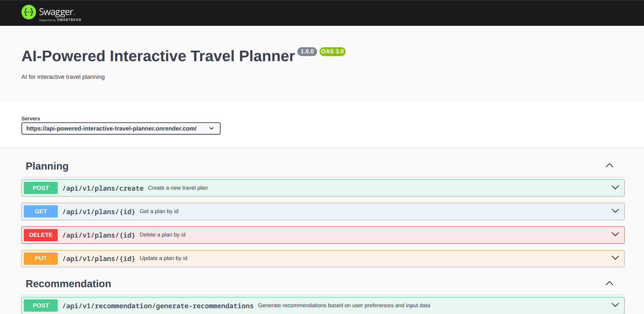The image size is (644, 314).
Task: Click the 'Delete a plan by id' summary
Action: 162,235
